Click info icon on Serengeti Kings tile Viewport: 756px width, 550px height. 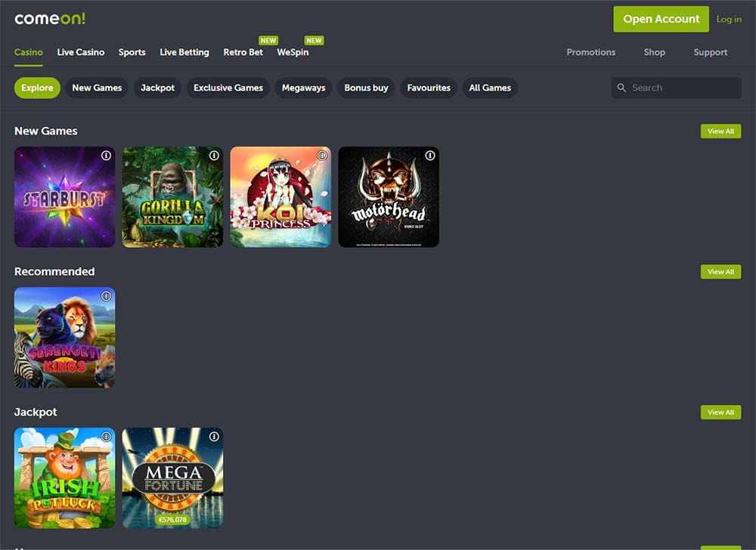tap(106, 296)
